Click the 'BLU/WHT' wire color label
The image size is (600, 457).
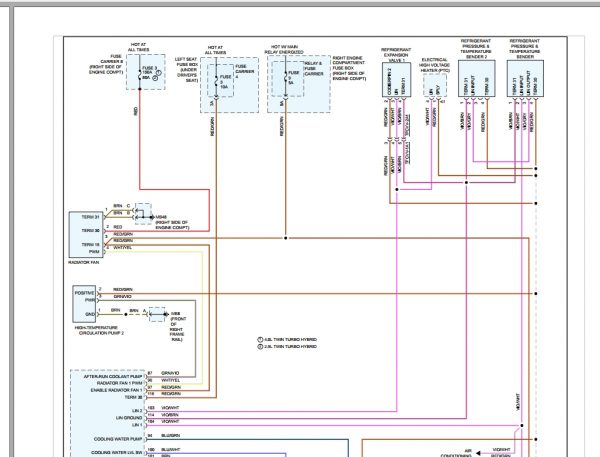170,450
